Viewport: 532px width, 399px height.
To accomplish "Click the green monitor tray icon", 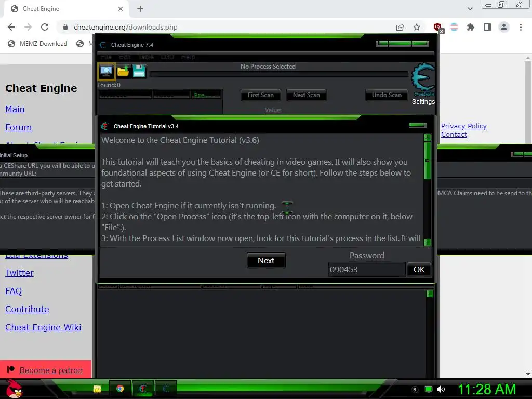I will click(x=429, y=389).
